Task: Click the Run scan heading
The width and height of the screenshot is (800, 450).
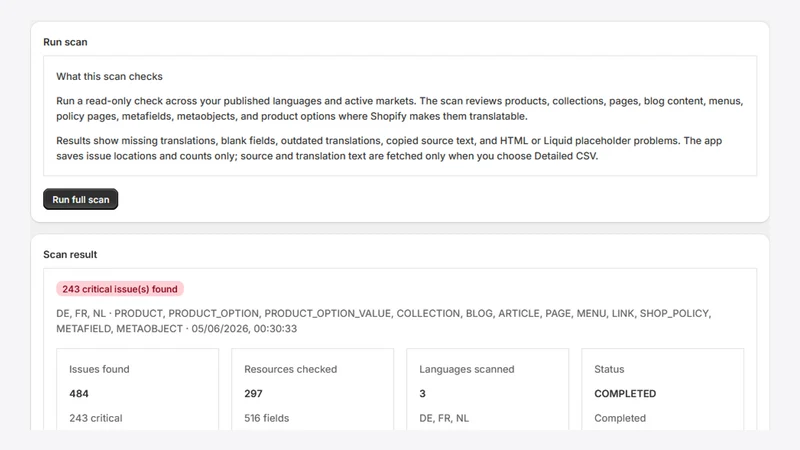Action: coord(65,42)
